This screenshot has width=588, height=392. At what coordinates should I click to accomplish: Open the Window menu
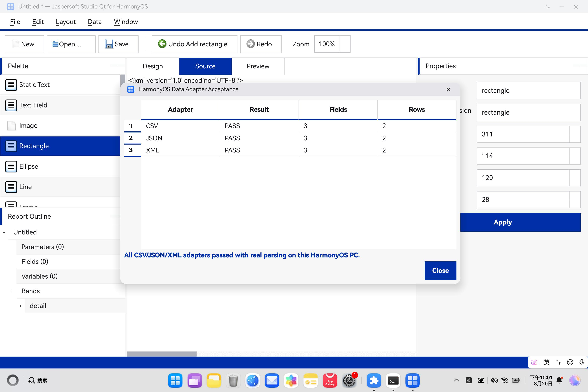126,22
